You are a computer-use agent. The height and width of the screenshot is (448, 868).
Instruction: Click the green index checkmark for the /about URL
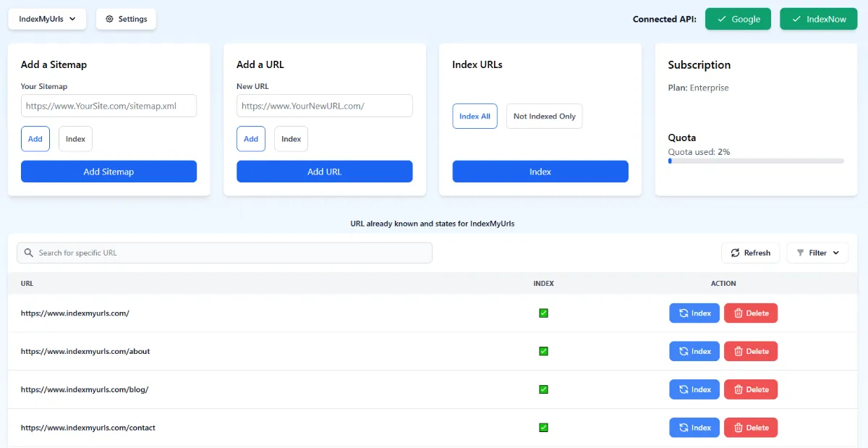[543, 351]
